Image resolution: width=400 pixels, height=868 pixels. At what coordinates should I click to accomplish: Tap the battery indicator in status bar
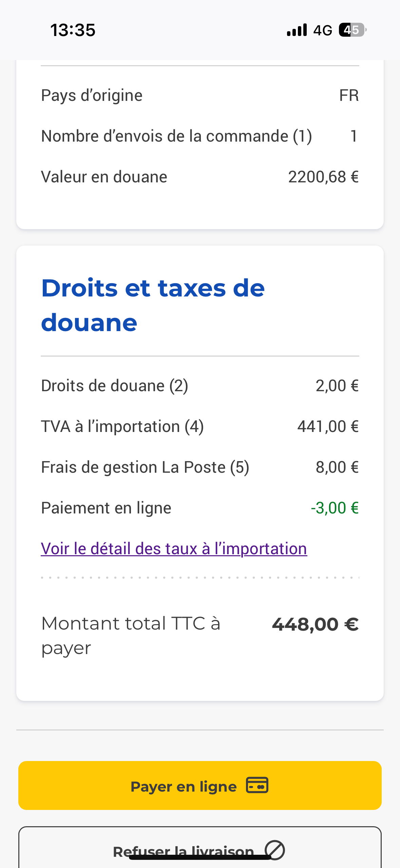click(x=352, y=30)
